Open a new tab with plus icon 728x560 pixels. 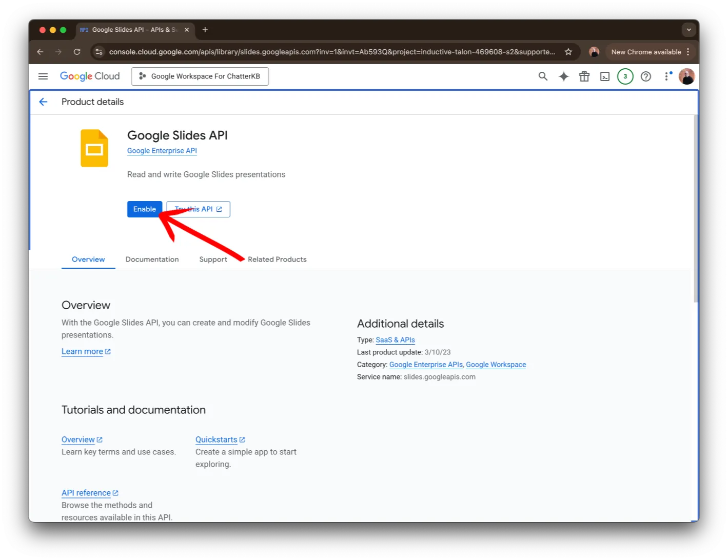click(205, 30)
